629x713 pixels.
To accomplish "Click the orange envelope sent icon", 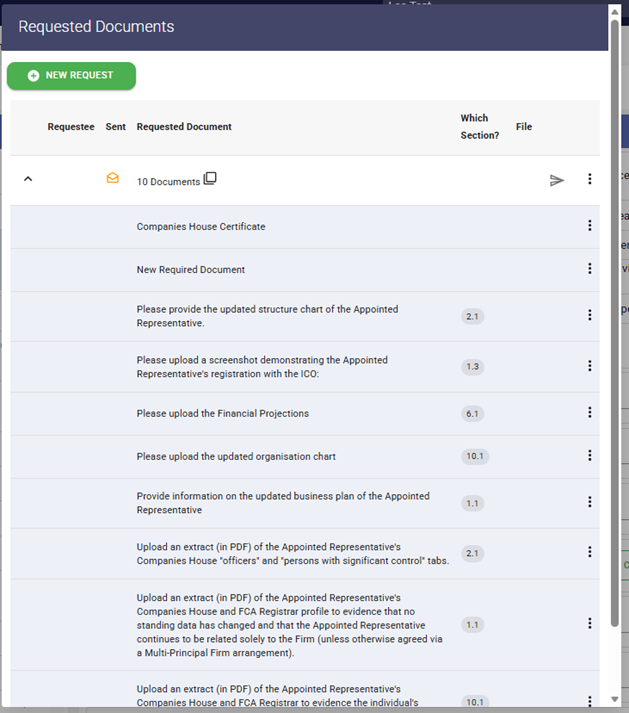I will tap(113, 179).
